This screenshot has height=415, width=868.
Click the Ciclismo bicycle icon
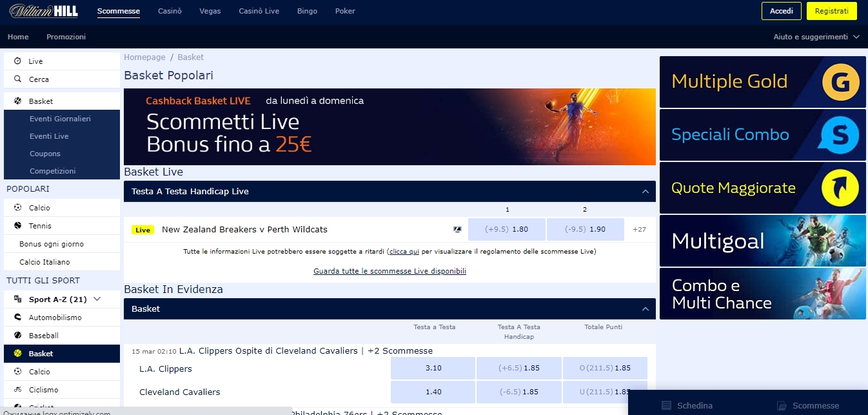tap(17, 390)
